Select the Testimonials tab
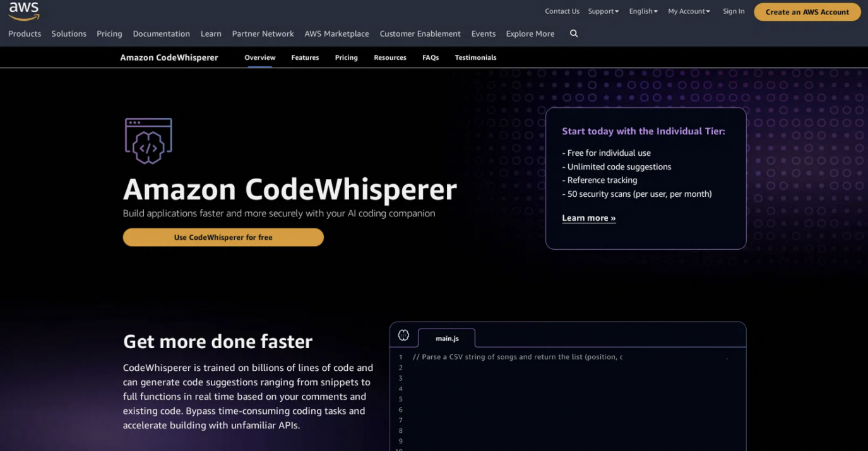The width and height of the screenshot is (868, 451). (x=475, y=57)
